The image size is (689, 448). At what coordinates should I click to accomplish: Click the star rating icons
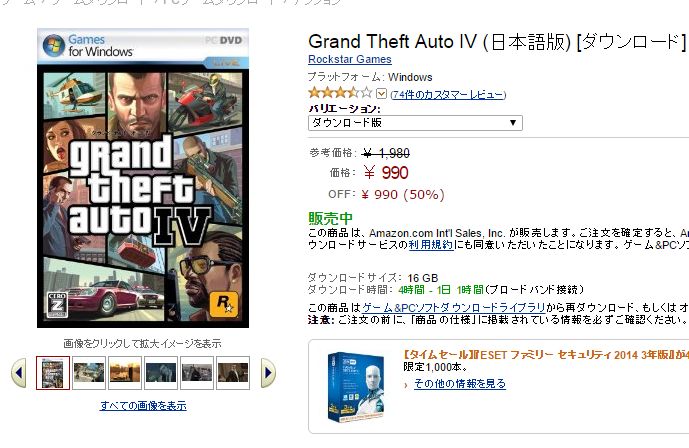pyautogui.click(x=340, y=93)
